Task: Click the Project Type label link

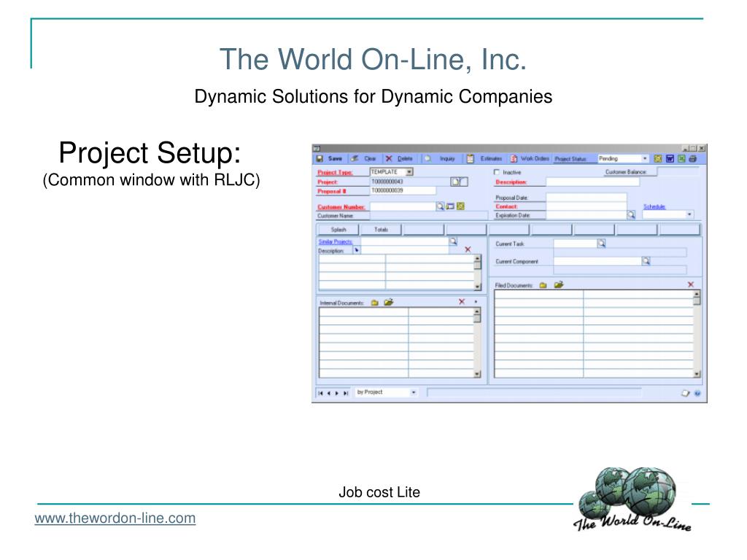Action: coord(335,172)
